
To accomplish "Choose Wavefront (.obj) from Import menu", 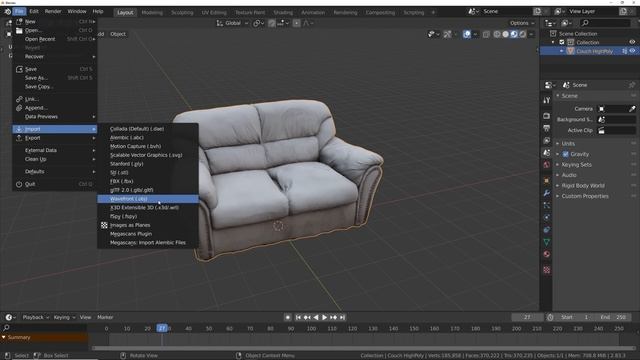I will click(x=148, y=199).
